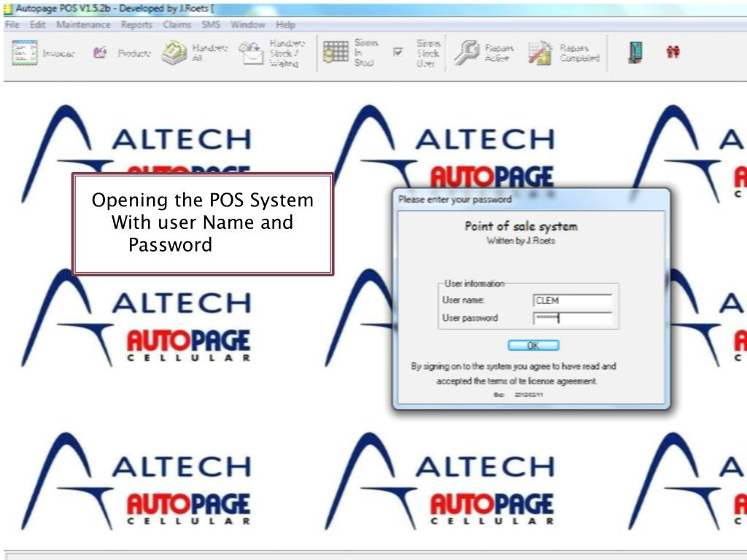Click the license agreement notice text
The height and width of the screenshot is (560, 747).
514,373
